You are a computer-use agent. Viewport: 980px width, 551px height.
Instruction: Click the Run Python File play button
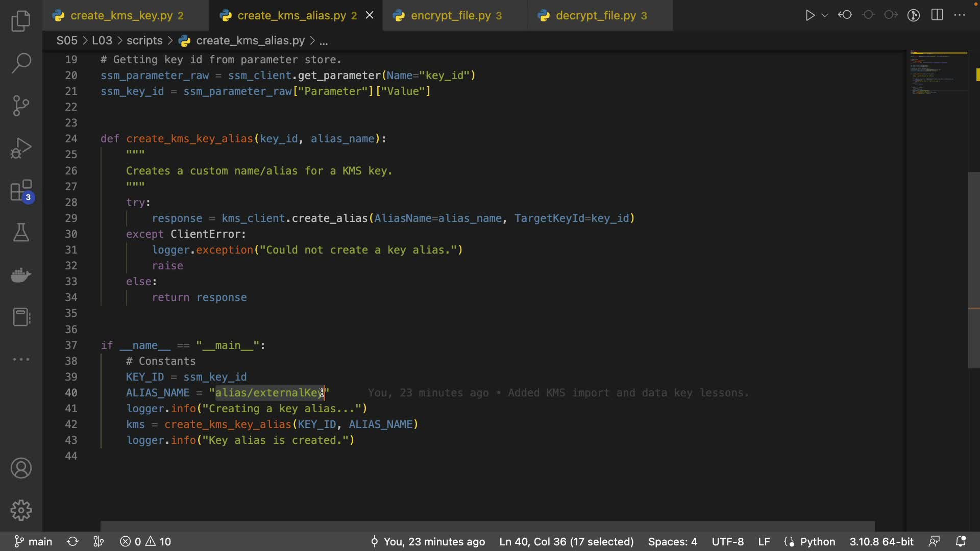810,15
